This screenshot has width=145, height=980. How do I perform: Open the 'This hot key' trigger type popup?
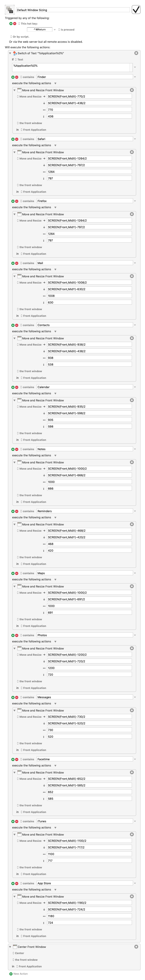[x=28, y=23]
